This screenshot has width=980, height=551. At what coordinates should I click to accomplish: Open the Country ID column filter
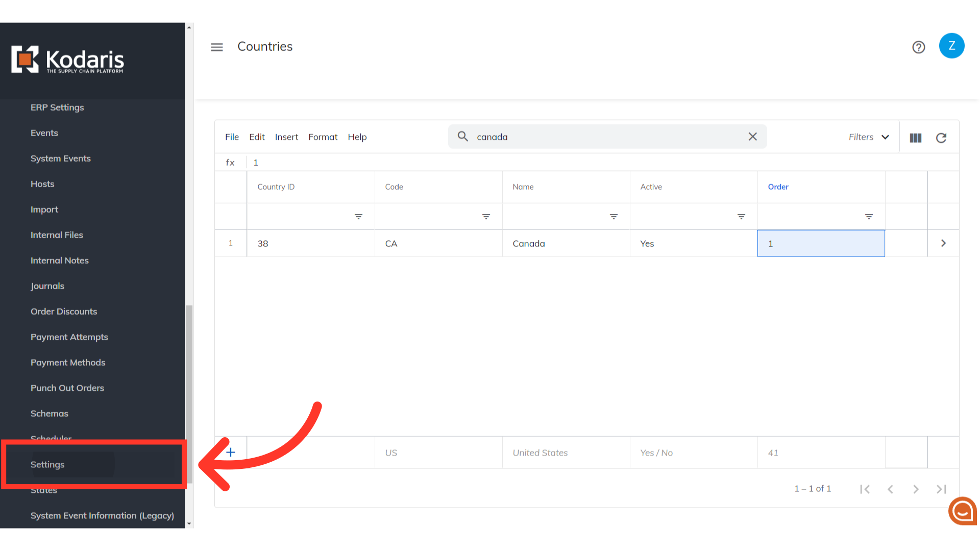pyautogui.click(x=358, y=217)
